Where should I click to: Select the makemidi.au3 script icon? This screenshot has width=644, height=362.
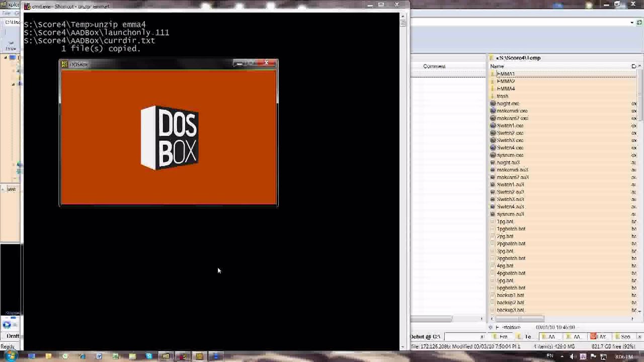click(x=493, y=170)
